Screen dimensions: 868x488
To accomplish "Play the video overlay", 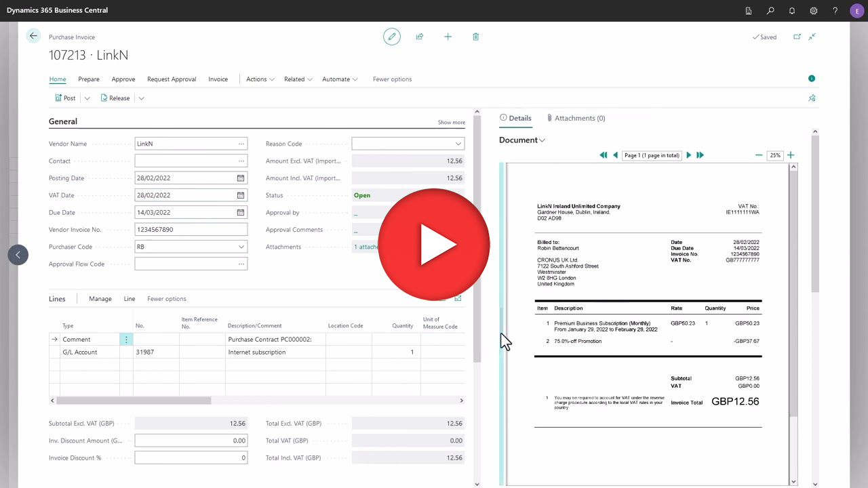I will [434, 244].
